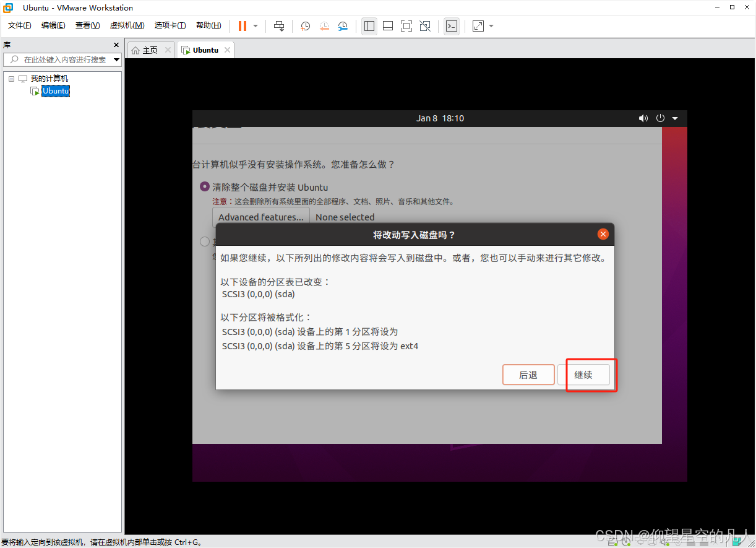Viewport: 756px width, 548px height.
Task: Toggle the thumbnail bar view
Action: [388, 26]
